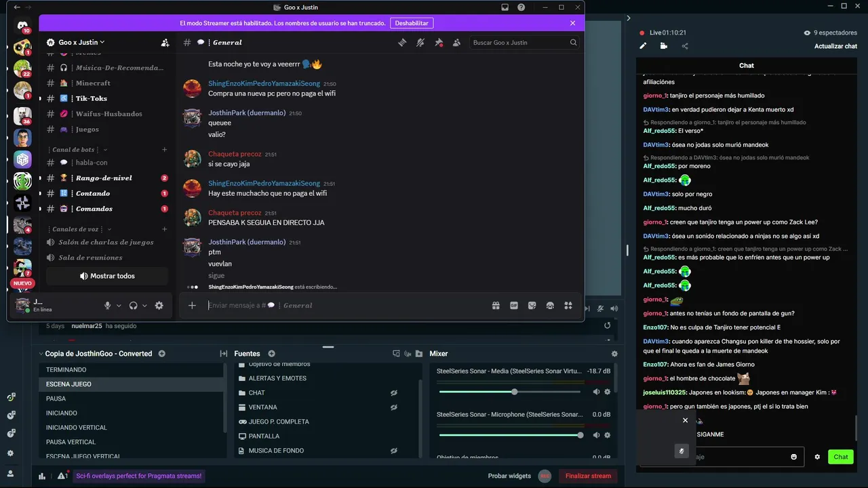Toggle viewer count eye icon

(x=807, y=33)
